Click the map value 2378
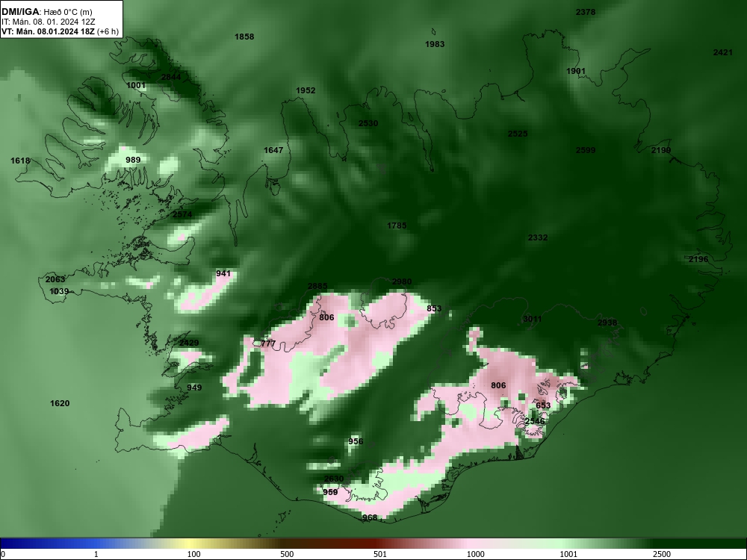Image resolution: width=747 pixels, height=560 pixels. [x=586, y=13]
